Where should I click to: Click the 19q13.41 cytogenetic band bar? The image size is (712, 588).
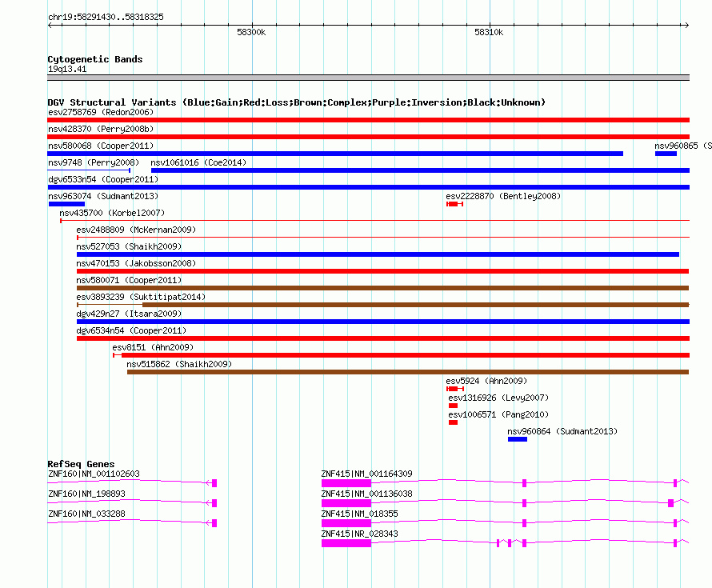point(368,78)
